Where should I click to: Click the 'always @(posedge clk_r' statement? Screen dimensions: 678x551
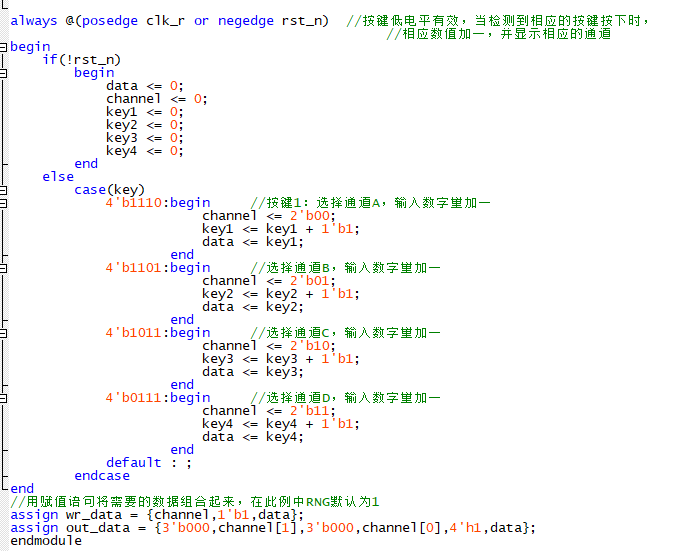click(x=97, y=21)
